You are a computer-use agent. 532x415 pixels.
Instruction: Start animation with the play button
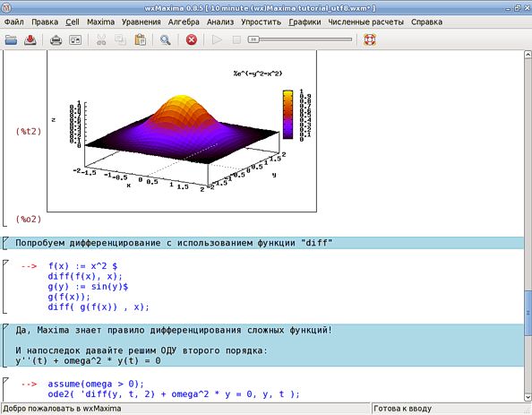pos(217,40)
